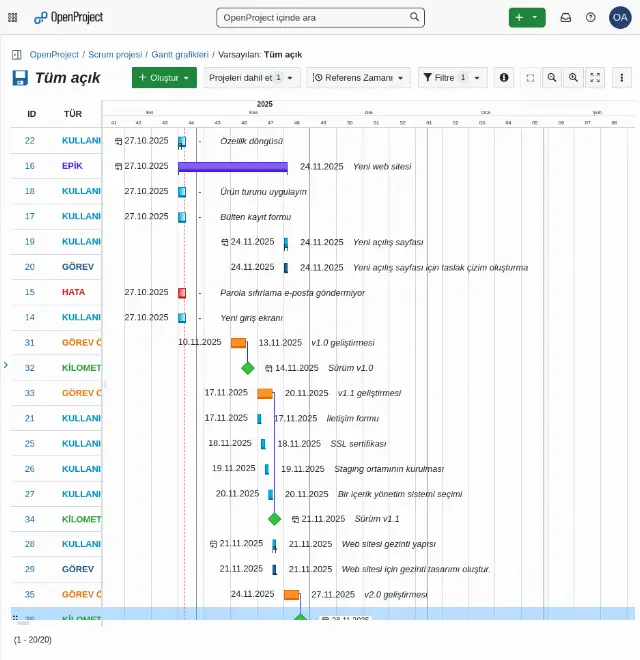The width and height of the screenshot is (640, 660).
Task: Open the notifications inbox
Action: (565, 17)
